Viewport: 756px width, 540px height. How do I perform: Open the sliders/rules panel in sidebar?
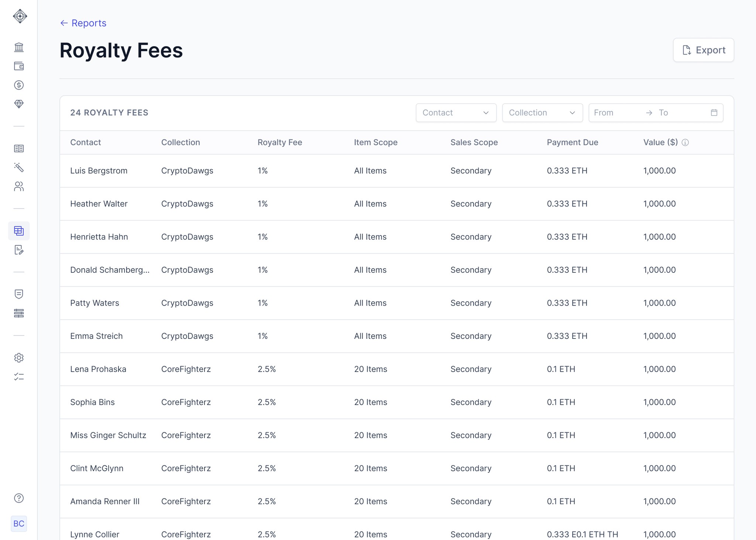click(x=19, y=313)
